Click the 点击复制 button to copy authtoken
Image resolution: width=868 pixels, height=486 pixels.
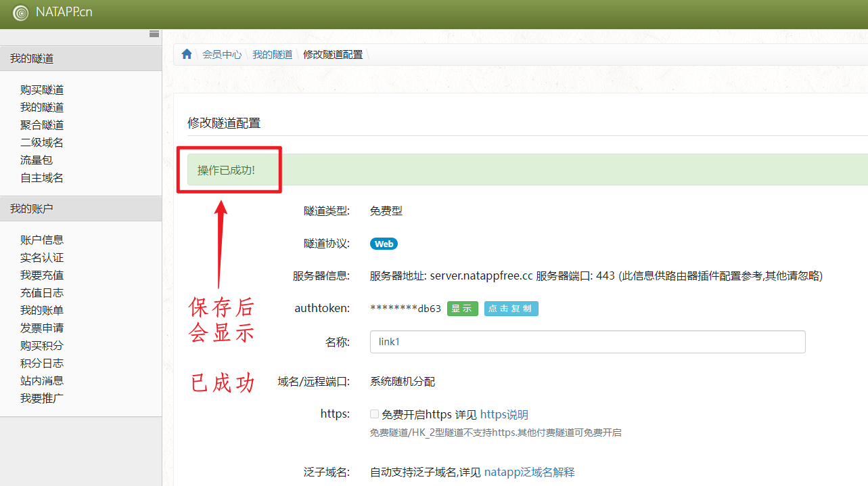tap(511, 309)
